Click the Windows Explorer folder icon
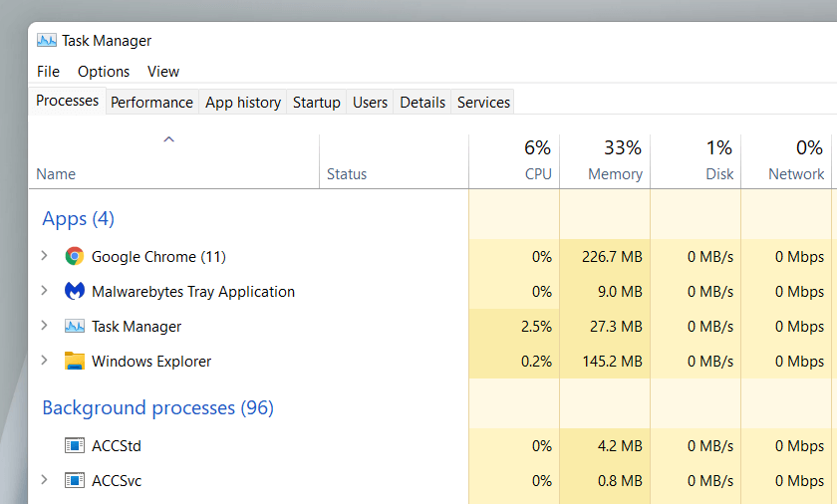The height and width of the screenshot is (504, 837). pos(74,361)
